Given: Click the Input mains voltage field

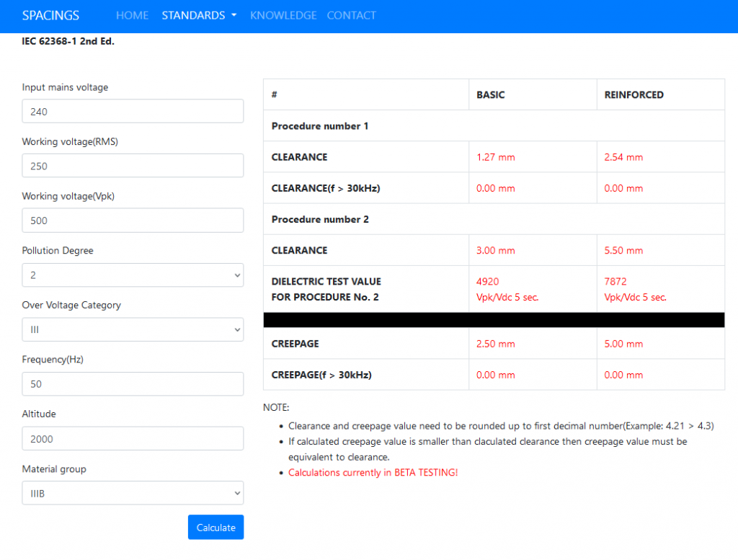Looking at the screenshot, I should click(x=133, y=111).
